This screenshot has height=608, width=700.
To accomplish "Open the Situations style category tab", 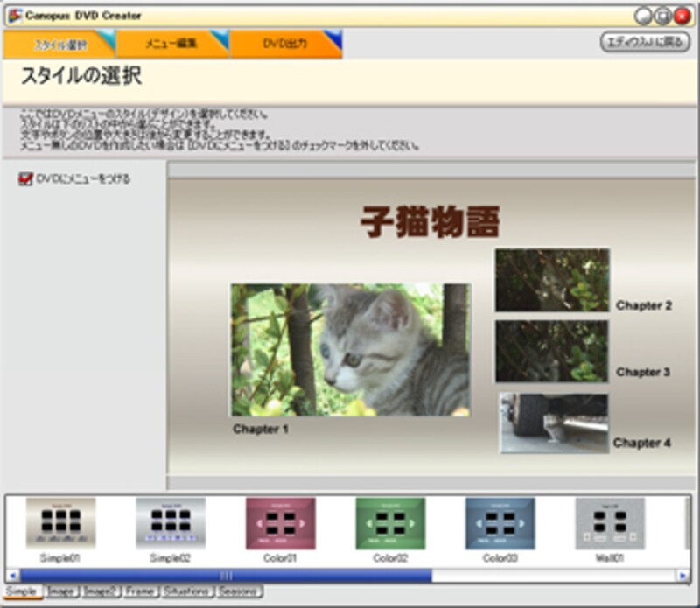I will 186,592.
